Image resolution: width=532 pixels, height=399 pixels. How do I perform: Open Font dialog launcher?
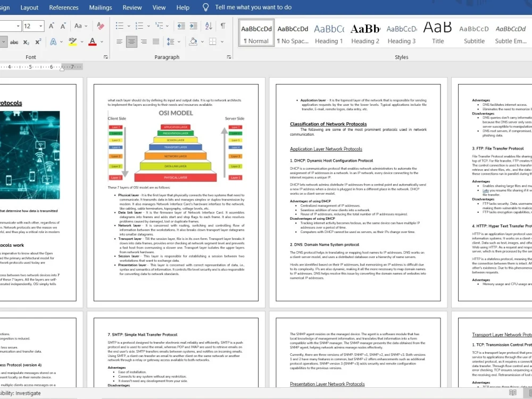point(106,57)
